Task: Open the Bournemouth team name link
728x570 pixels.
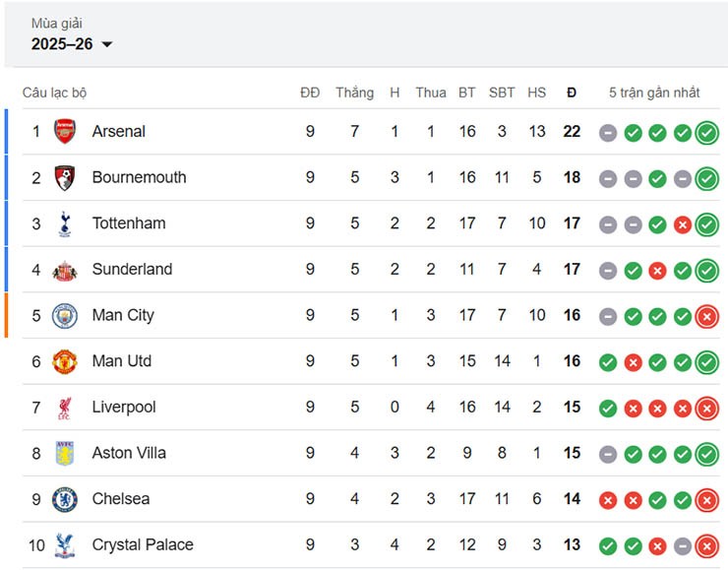Action: [139, 177]
